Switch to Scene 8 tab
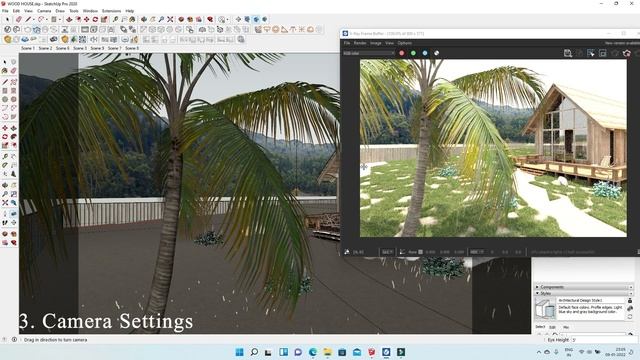The width and height of the screenshot is (640, 360). coord(132,48)
